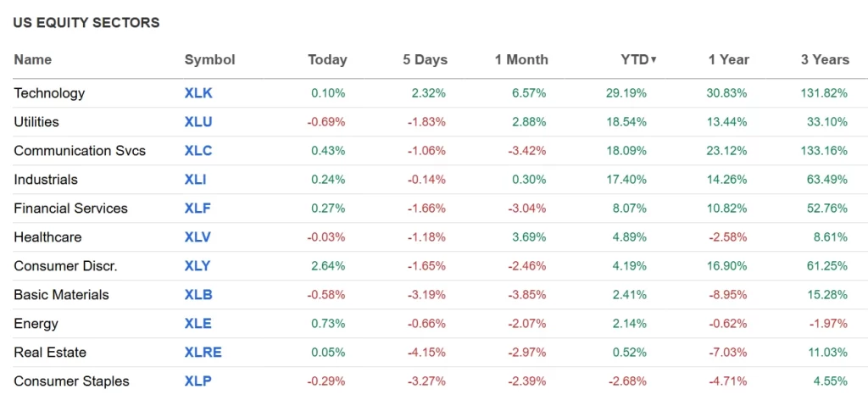This screenshot has width=868, height=406.
Task: Open the XLB symbol link
Action: tap(198, 295)
